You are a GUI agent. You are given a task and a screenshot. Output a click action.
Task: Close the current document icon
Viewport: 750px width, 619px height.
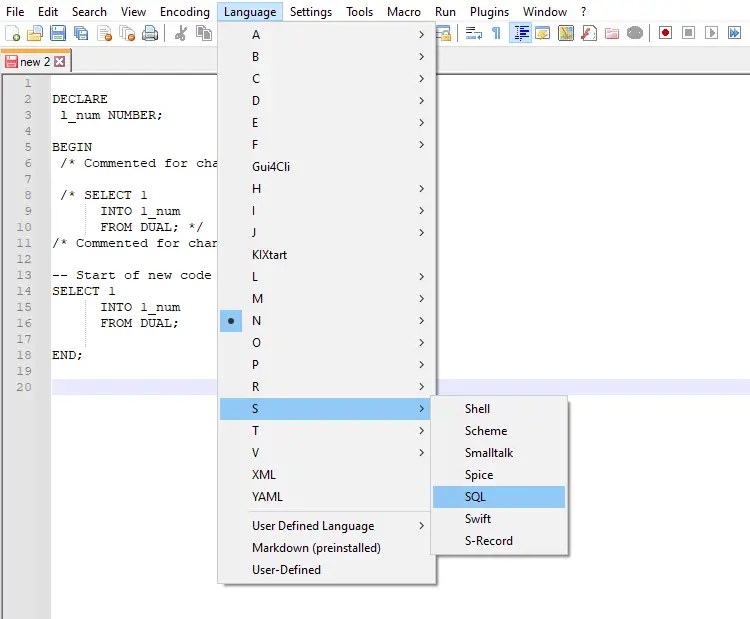coord(104,33)
